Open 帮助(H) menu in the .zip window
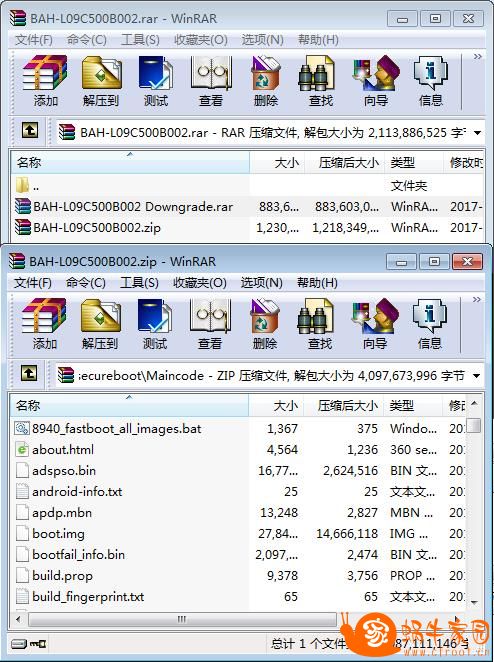 click(317, 283)
